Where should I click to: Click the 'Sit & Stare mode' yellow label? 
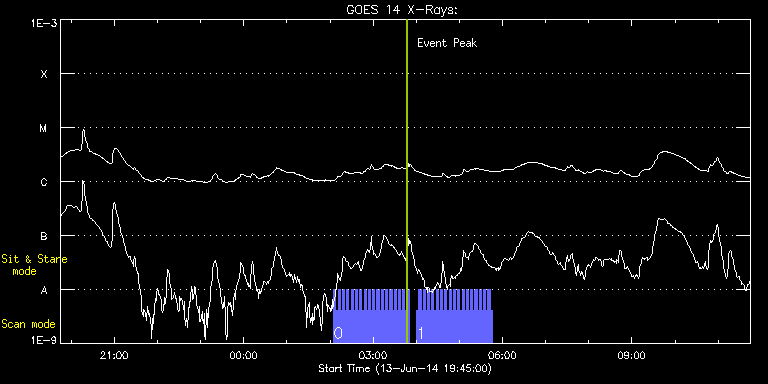click(x=34, y=265)
